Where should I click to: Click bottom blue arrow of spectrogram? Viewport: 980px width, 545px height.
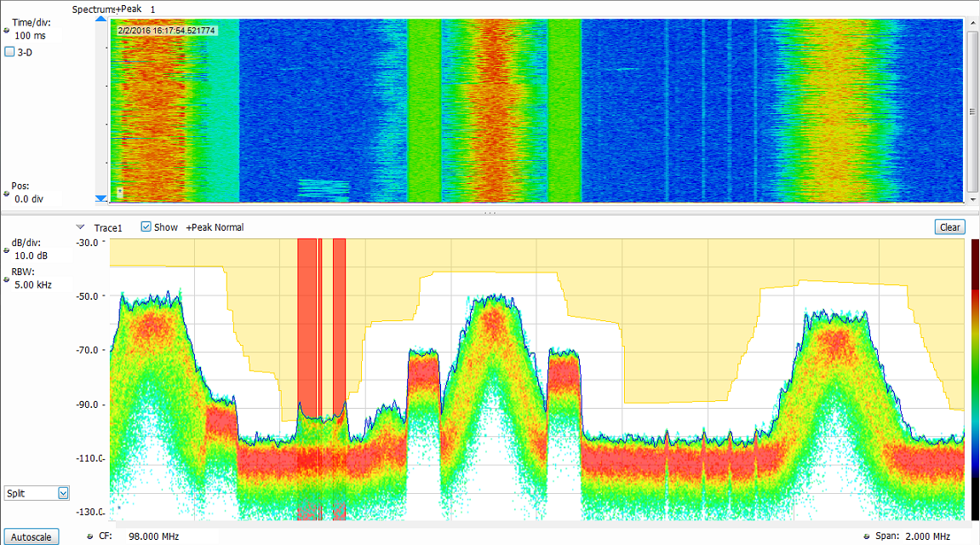pos(101,198)
